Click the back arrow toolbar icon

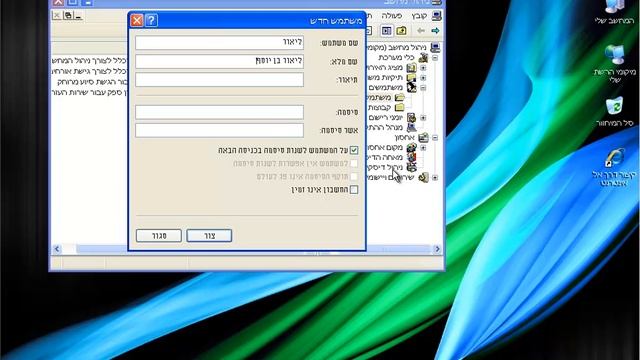coord(420,31)
